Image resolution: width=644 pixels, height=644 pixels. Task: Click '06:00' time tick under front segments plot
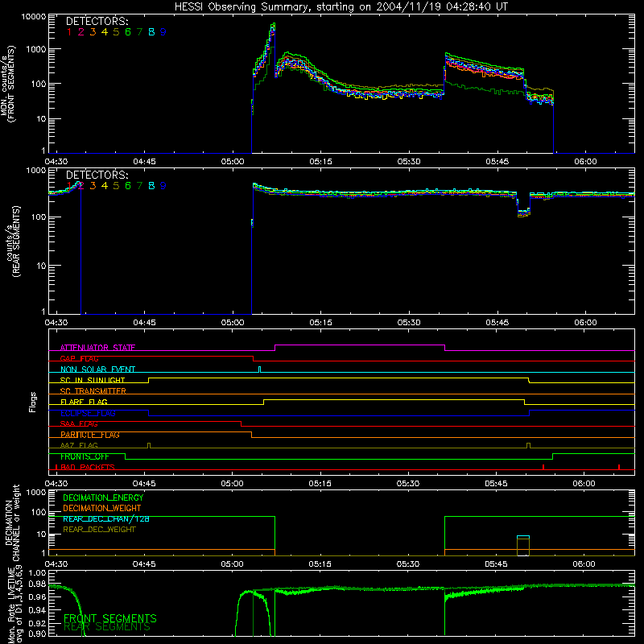pos(585,162)
